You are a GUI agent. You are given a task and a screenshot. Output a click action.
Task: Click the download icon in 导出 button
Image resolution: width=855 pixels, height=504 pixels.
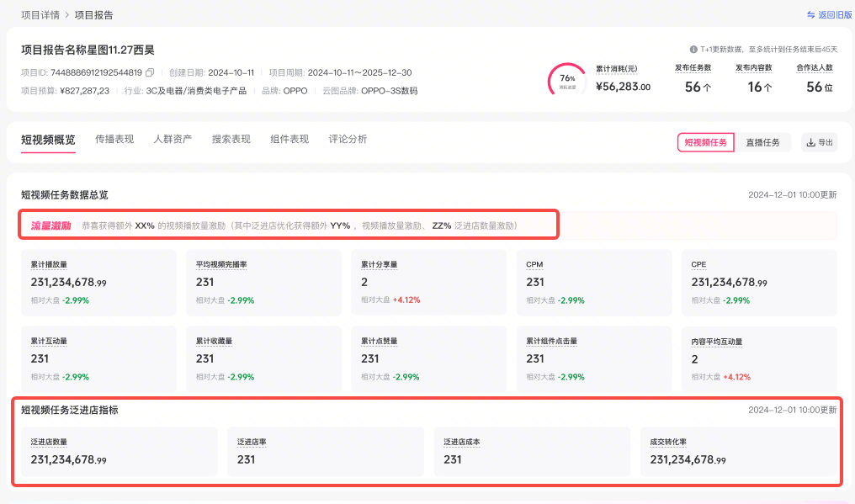click(x=811, y=142)
